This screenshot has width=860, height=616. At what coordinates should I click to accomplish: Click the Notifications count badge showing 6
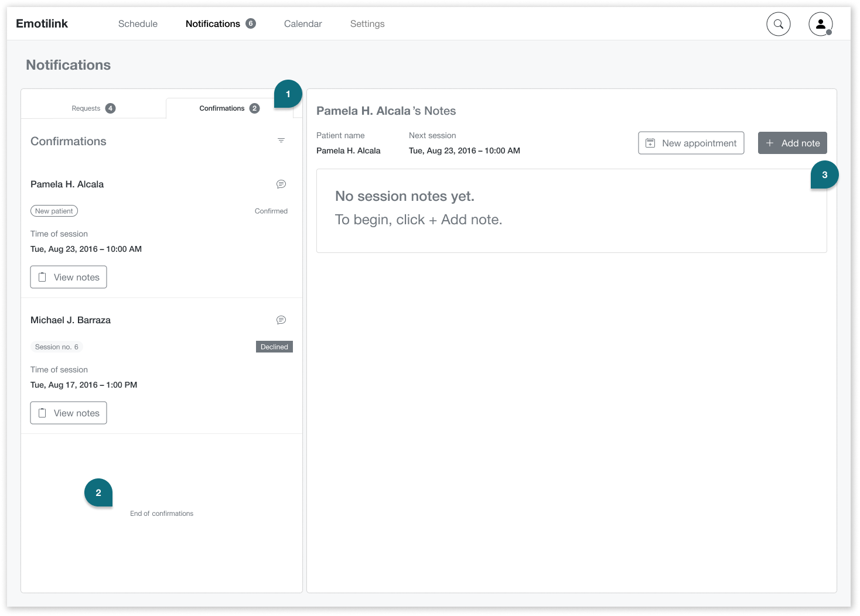251,23
